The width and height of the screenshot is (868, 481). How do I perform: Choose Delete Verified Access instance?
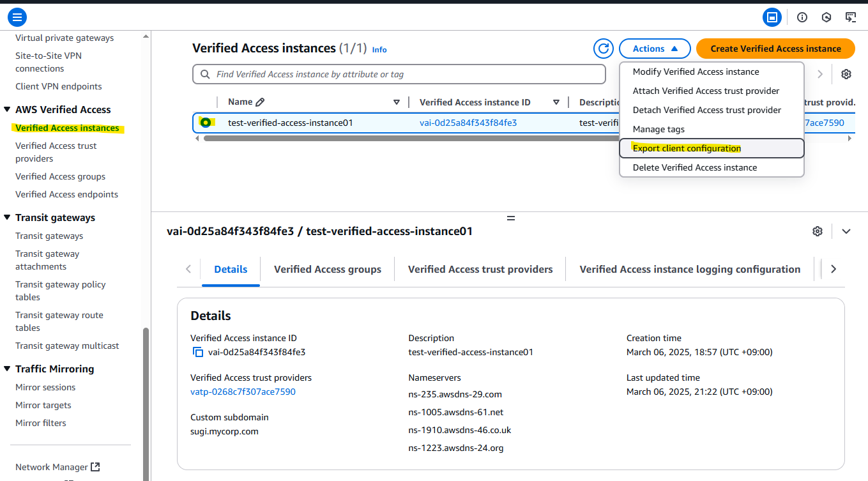coord(712,167)
